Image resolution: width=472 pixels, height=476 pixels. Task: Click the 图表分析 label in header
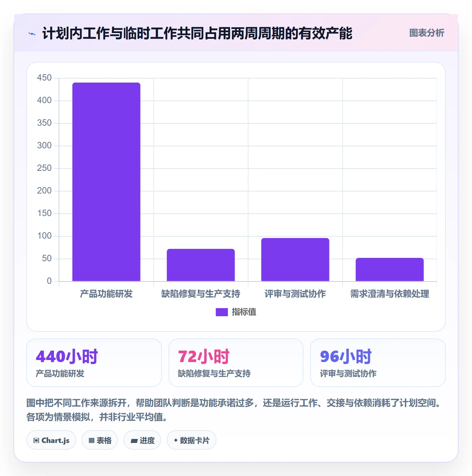[x=426, y=33]
